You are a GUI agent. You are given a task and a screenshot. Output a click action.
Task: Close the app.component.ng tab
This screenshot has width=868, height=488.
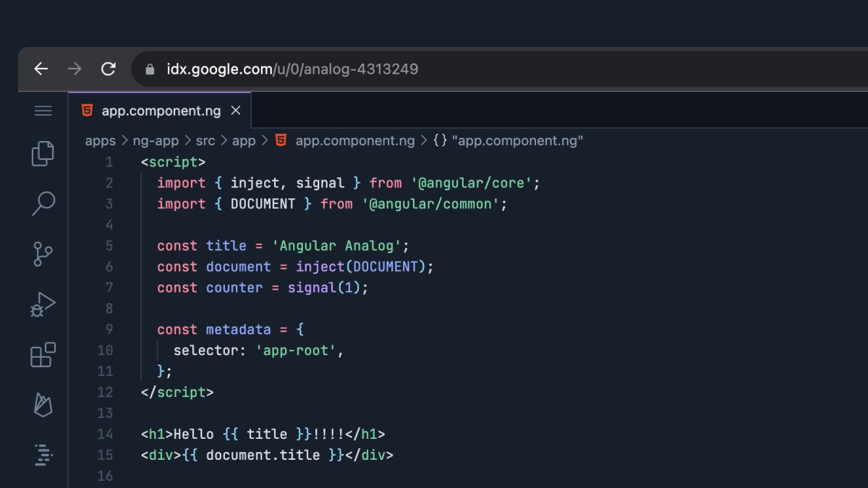click(236, 111)
